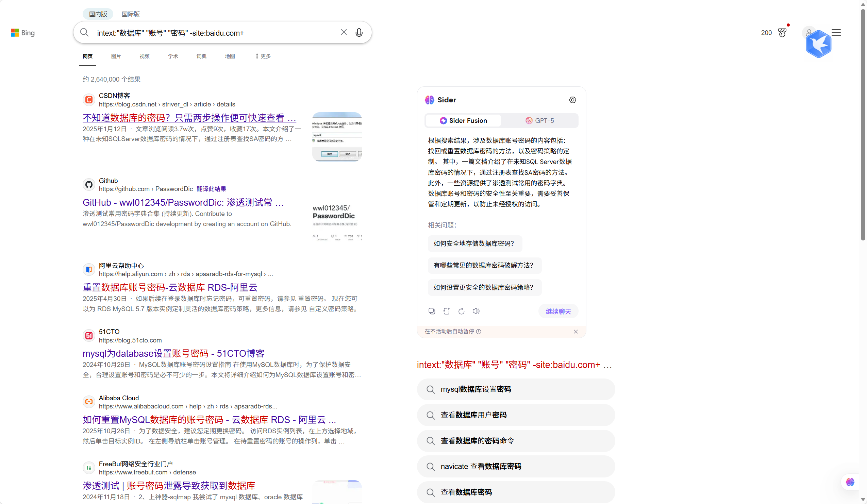Open Sider settings with the gear icon

(572, 100)
